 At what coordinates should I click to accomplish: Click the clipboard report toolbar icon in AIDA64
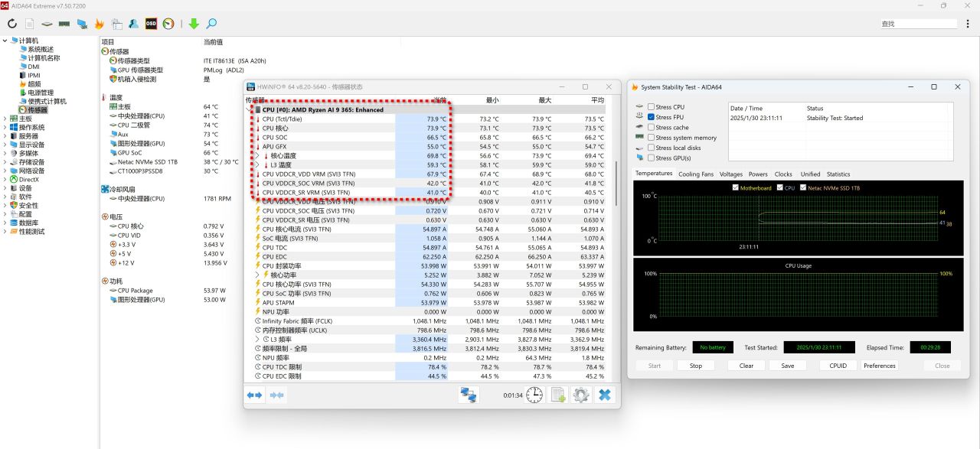click(116, 24)
